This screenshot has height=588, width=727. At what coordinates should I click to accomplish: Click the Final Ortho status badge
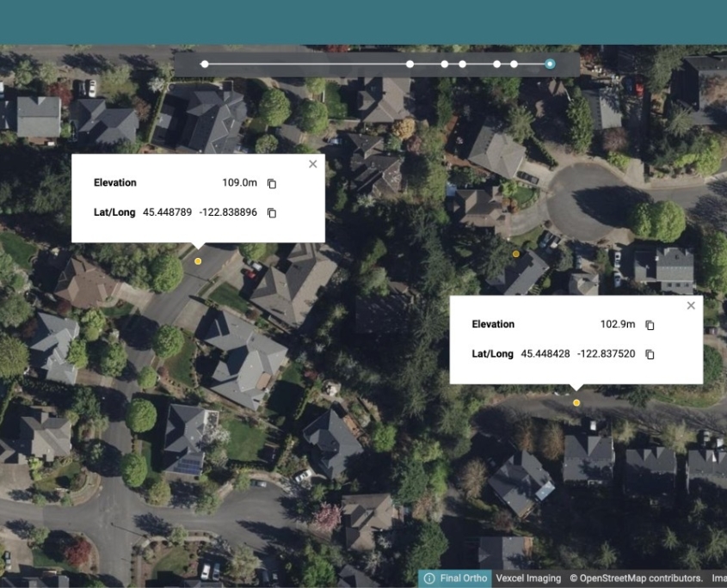pyautogui.click(x=463, y=578)
